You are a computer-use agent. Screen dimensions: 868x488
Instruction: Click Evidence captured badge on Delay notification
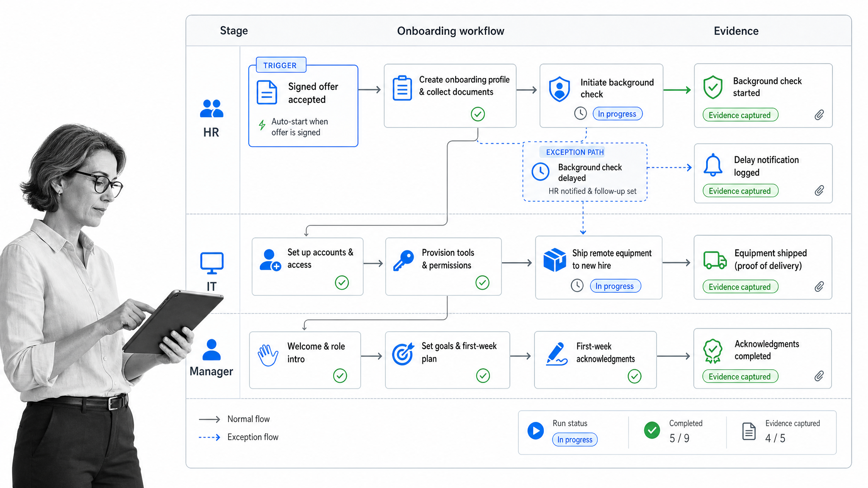[x=740, y=191]
